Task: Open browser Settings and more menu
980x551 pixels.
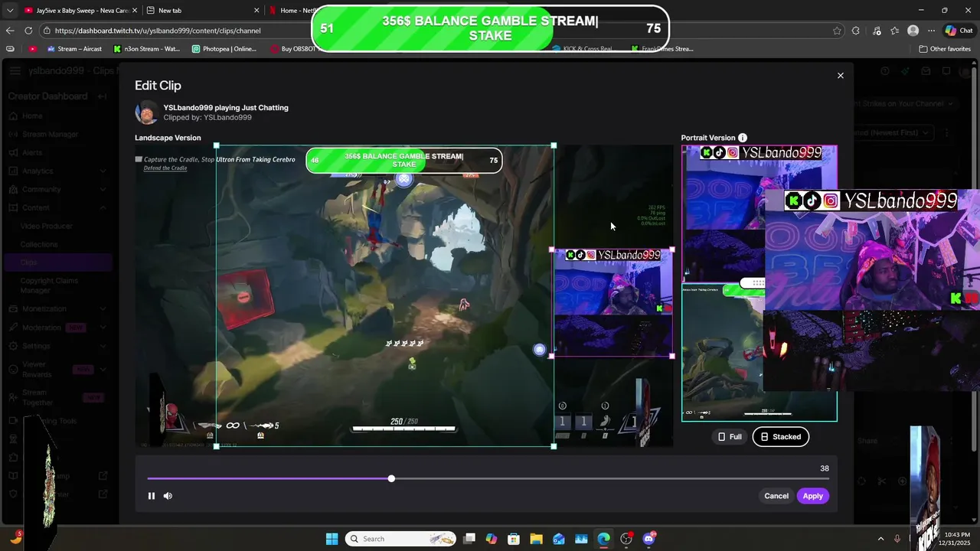Action: [x=931, y=31]
